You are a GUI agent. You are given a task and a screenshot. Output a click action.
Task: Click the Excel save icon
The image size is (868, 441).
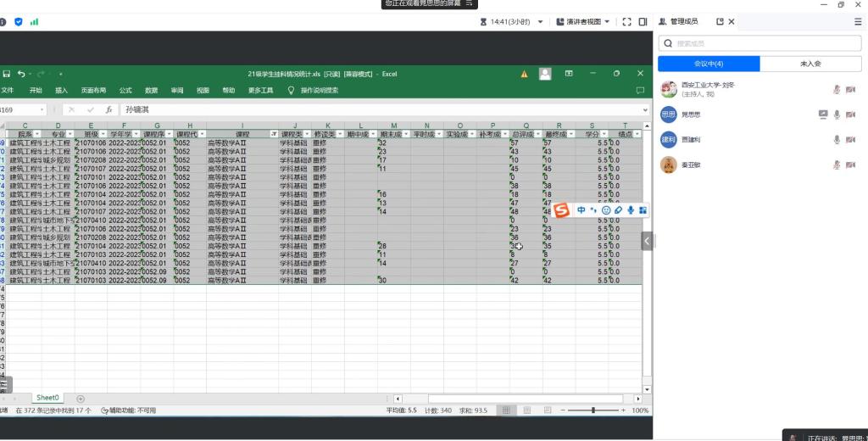point(7,74)
